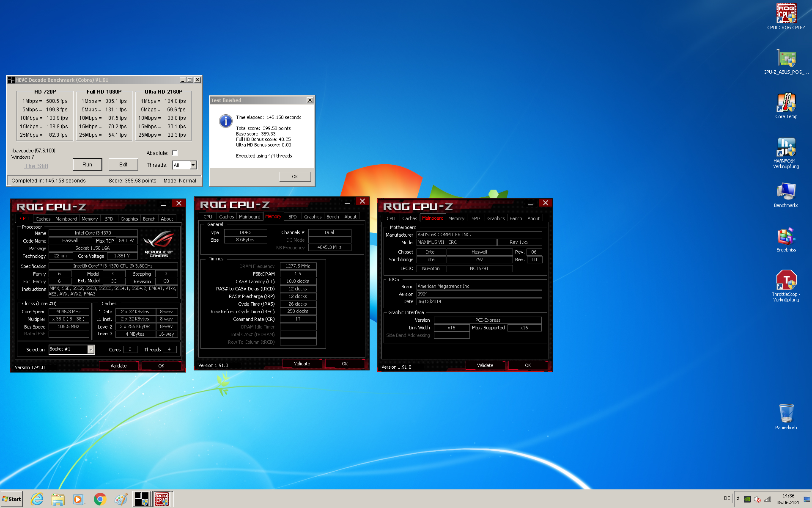Click the BIOS Date 06/13/2014 field
The image size is (812, 508).
(479, 301)
